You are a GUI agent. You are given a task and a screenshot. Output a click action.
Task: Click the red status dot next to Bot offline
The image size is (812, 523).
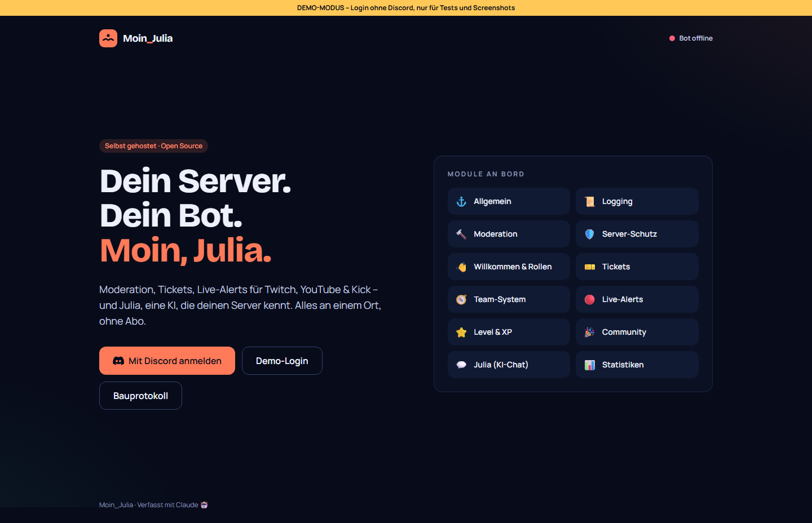point(672,38)
